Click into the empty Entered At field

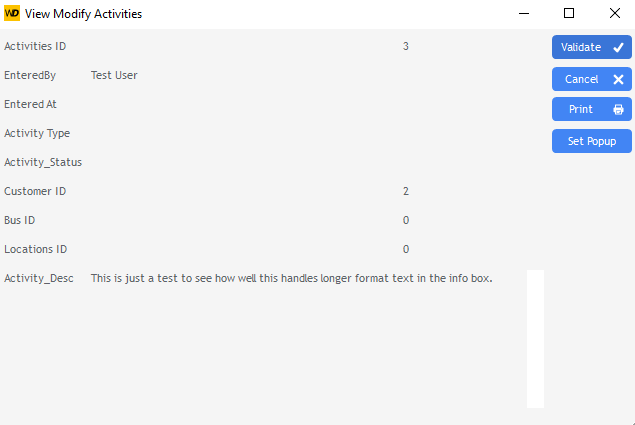pyautogui.click(x=250, y=104)
